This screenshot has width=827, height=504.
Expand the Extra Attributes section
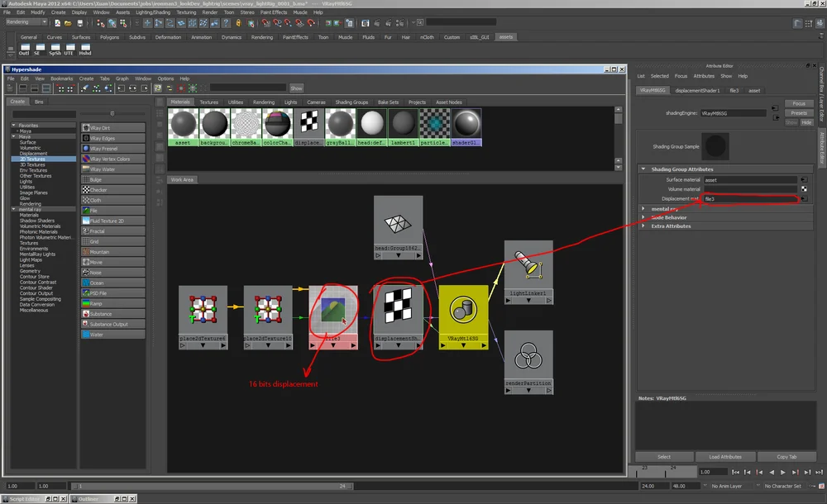[x=670, y=226]
